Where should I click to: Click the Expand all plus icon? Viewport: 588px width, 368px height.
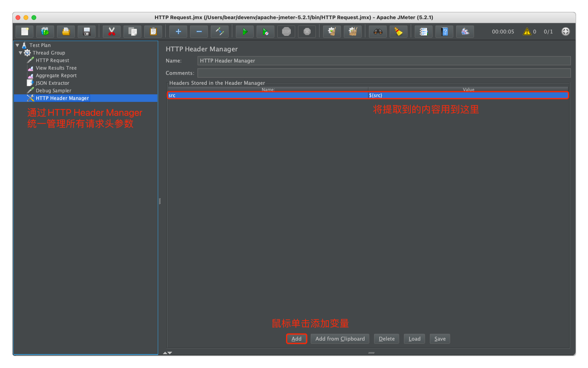[178, 31]
